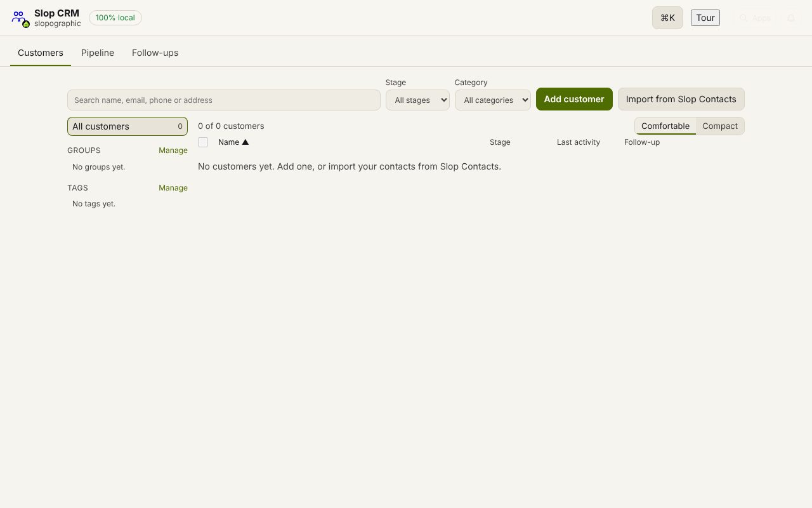Start the Tour

[705, 18]
